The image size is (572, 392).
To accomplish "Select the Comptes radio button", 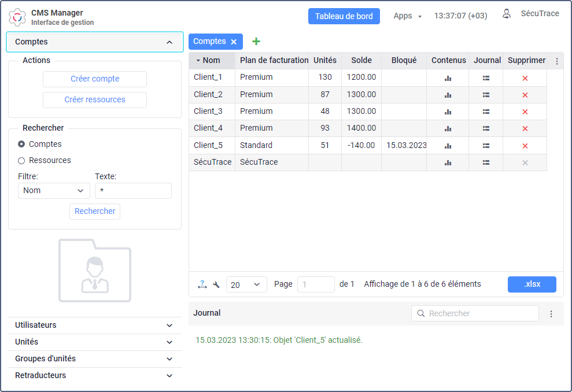I will pos(21,144).
